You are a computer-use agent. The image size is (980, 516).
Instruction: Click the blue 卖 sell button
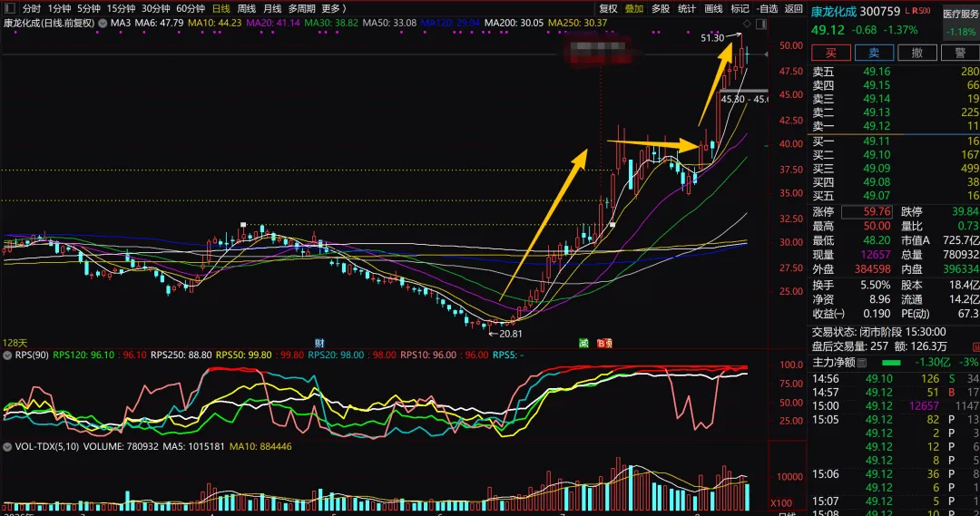874,54
